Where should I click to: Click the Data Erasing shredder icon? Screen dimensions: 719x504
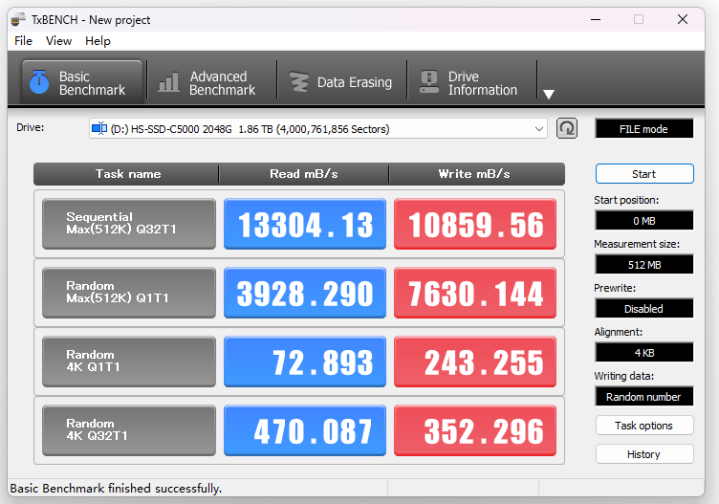299,83
